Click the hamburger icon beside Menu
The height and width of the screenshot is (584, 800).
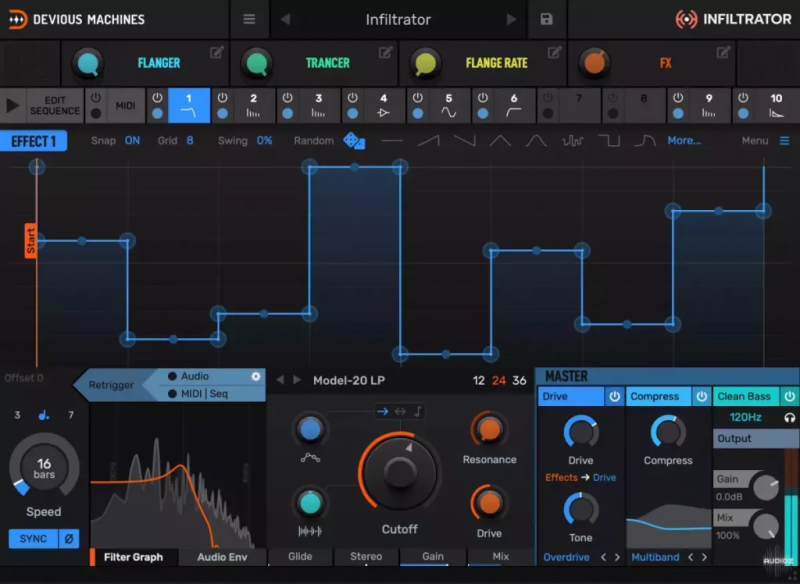coord(783,141)
